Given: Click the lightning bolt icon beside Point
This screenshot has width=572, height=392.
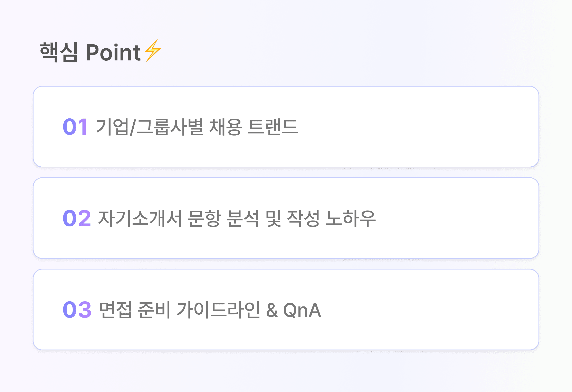Looking at the screenshot, I should point(153,51).
